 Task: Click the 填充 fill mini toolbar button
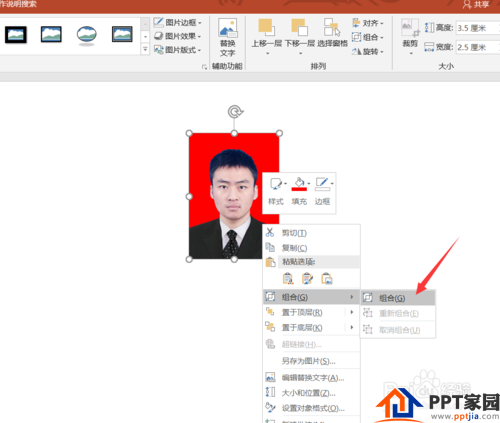299,191
